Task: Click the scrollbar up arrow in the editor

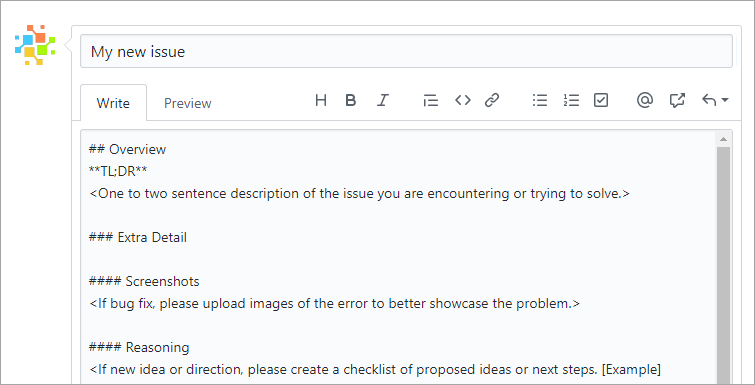Action: pos(723,140)
